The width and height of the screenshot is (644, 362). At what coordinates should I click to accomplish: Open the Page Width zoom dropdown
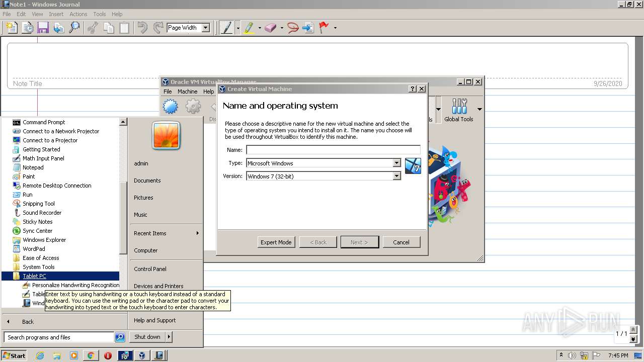(205, 28)
